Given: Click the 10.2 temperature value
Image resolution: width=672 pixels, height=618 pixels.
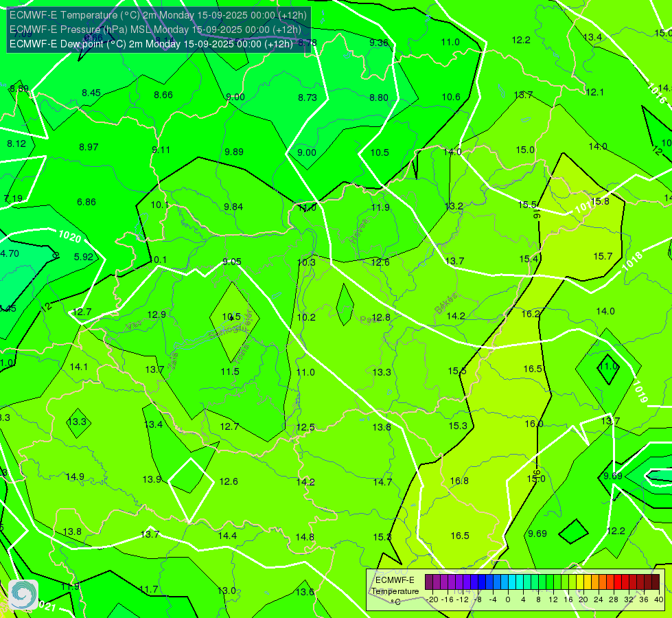Looking at the screenshot, I should click(306, 317).
